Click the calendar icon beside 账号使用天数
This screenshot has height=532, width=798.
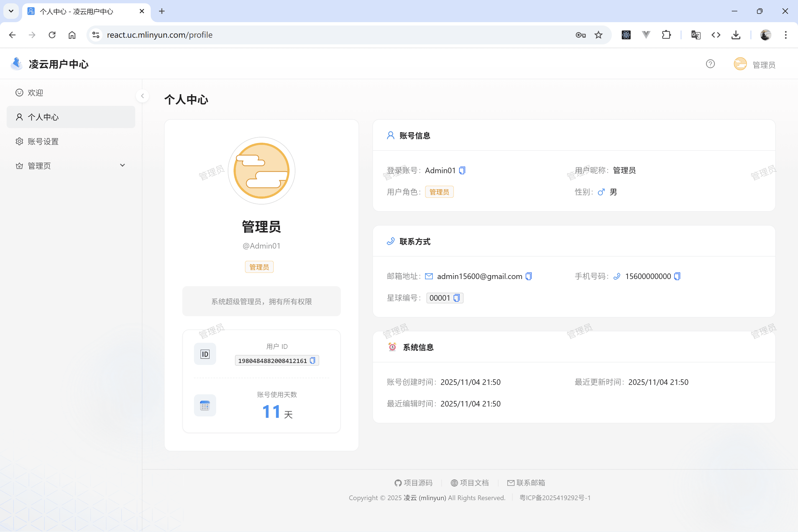tap(205, 405)
